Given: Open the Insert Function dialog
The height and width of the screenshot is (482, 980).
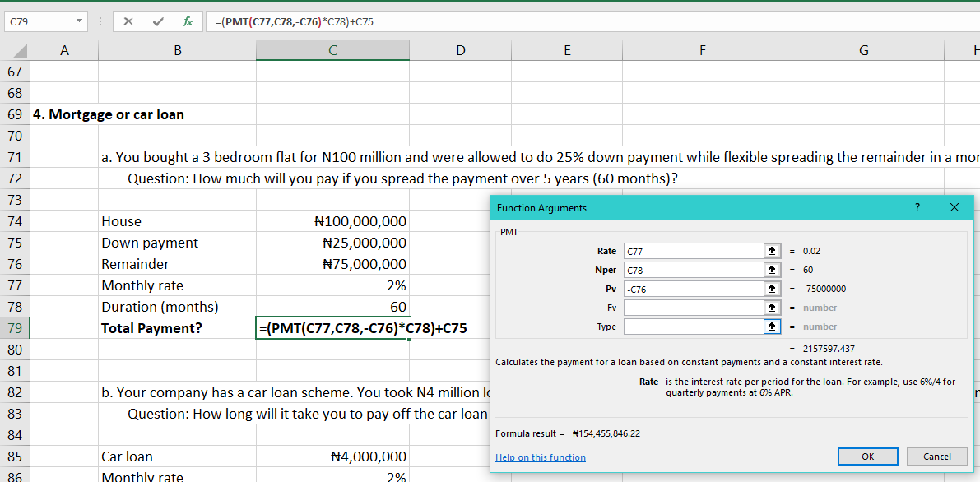Looking at the screenshot, I should (188, 21).
